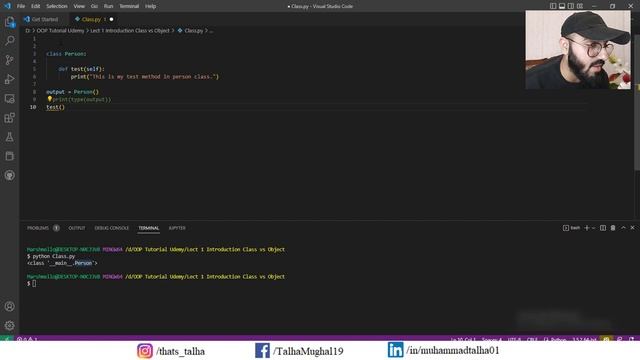The image size is (640, 360).
Task: Open the Testing flask view
Action: [x=9, y=137]
